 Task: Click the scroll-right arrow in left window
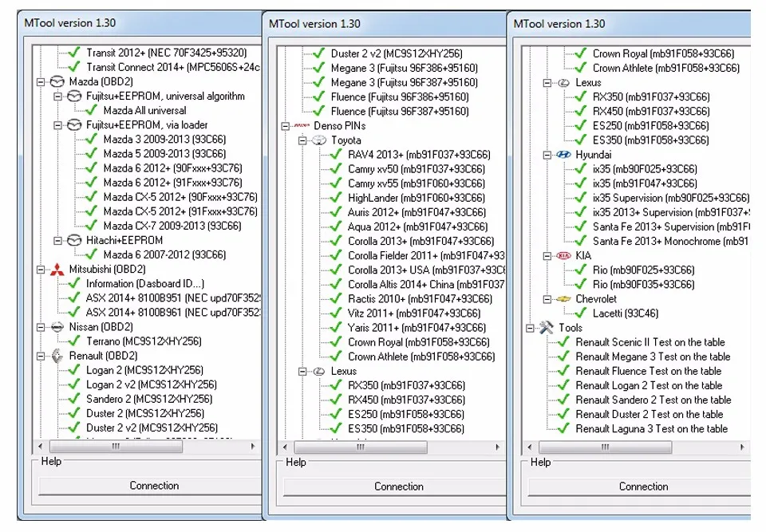253,446
